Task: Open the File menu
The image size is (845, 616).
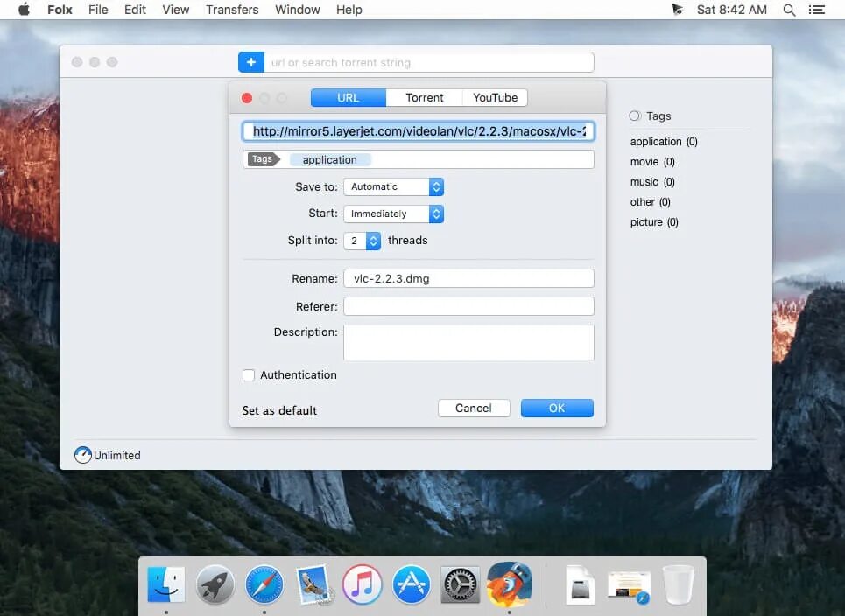Action: coord(98,10)
